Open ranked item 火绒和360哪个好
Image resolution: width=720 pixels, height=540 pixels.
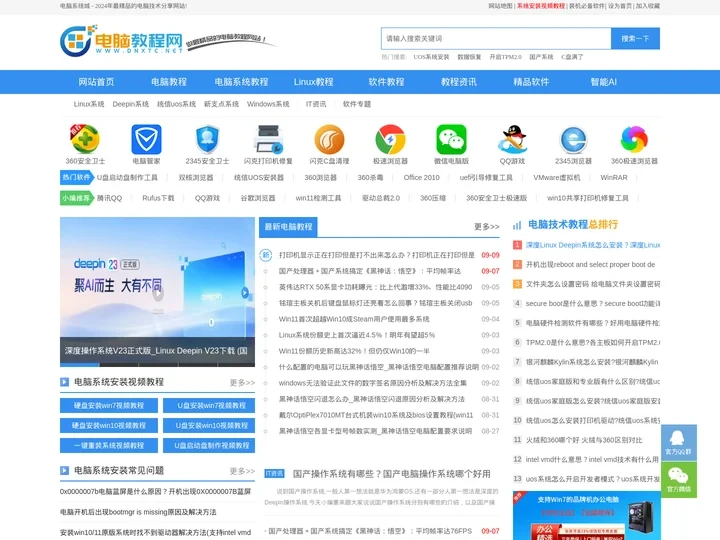point(584,440)
